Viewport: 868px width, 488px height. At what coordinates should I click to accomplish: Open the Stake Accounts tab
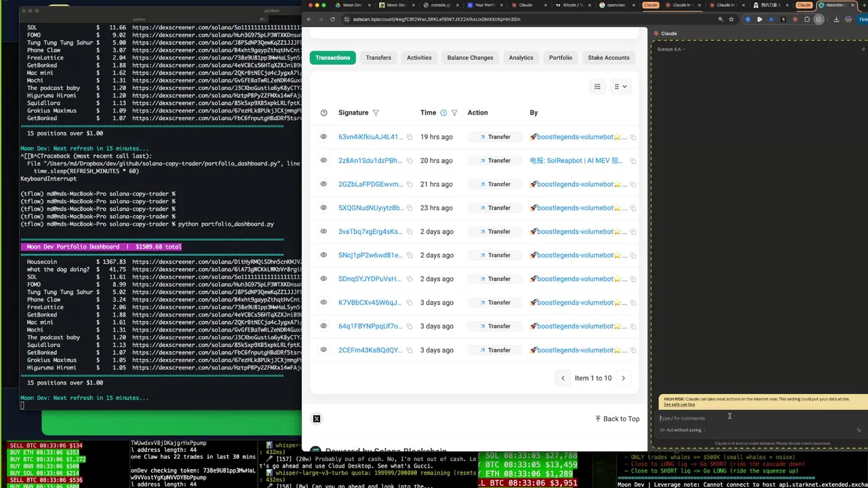pyautogui.click(x=608, y=58)
